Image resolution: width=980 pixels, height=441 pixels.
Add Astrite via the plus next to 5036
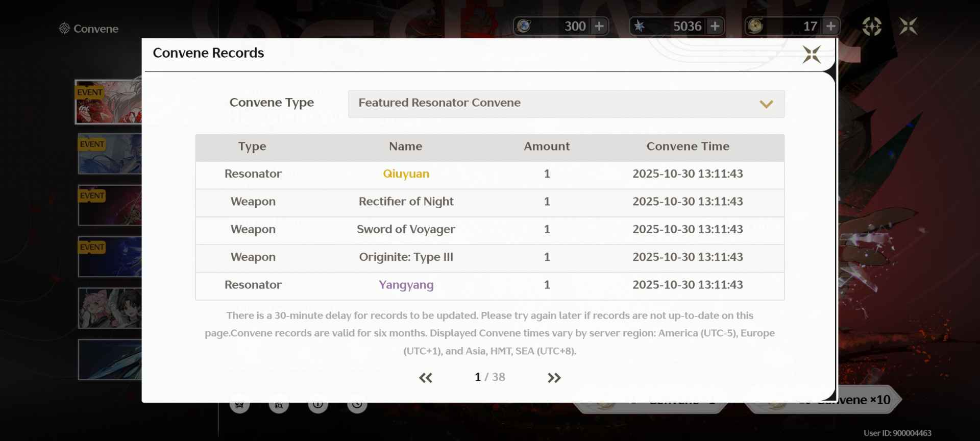point(715,26)
